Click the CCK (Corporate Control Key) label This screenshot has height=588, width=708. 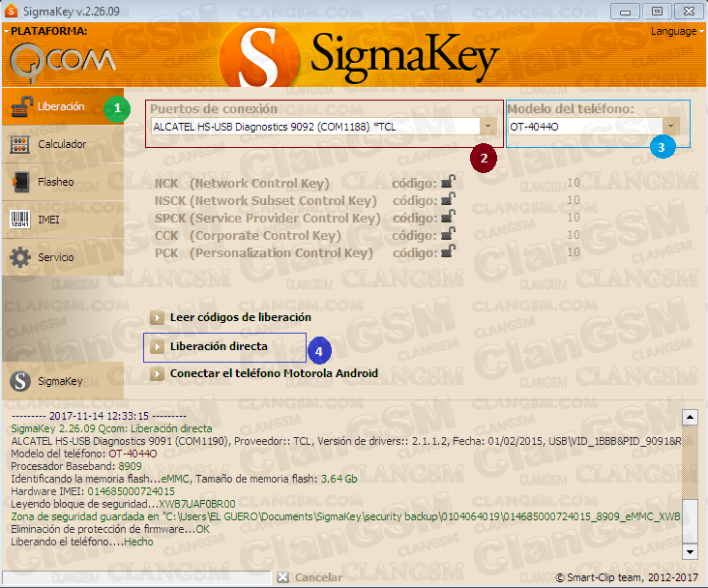point(248,236)
